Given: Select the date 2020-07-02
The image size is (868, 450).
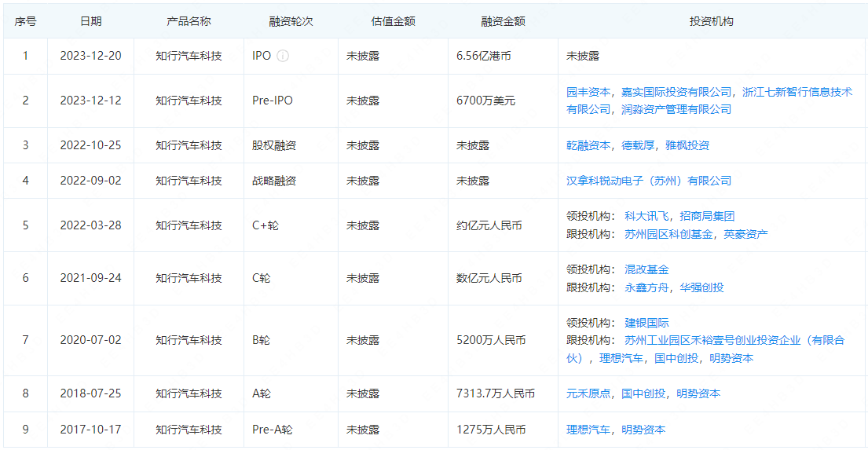Looking at the screenshot, I should pos(91,340).
